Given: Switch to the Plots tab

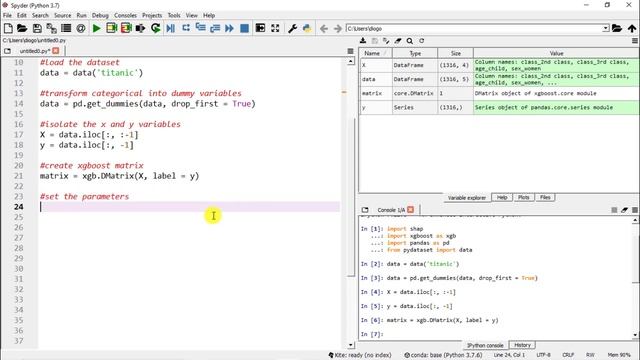Looking at the screenshot, I should (524, 197).
